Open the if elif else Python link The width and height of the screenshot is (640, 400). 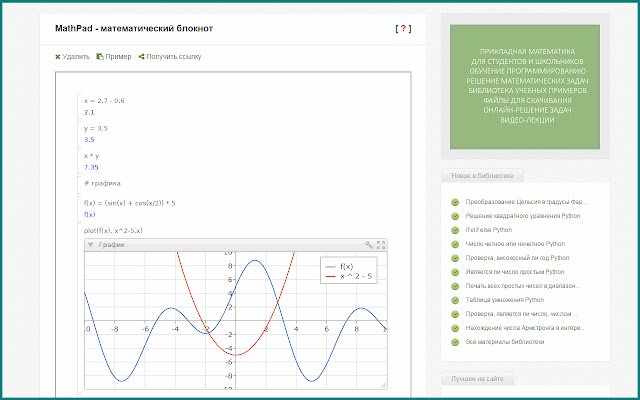coord(489,230)
